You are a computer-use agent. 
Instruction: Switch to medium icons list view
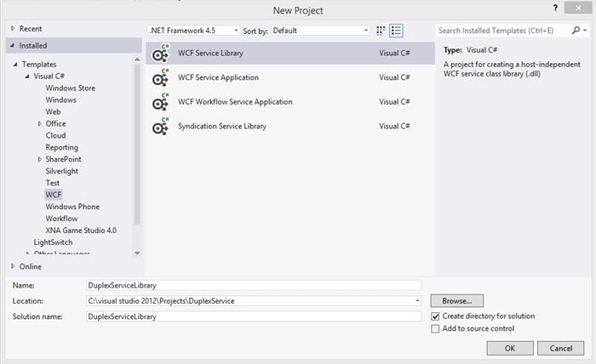point(396,31)
